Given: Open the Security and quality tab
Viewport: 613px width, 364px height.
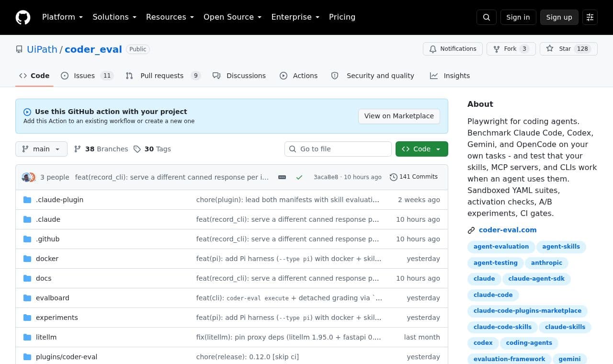Looking at the screenshot, I should coord(373,76).
